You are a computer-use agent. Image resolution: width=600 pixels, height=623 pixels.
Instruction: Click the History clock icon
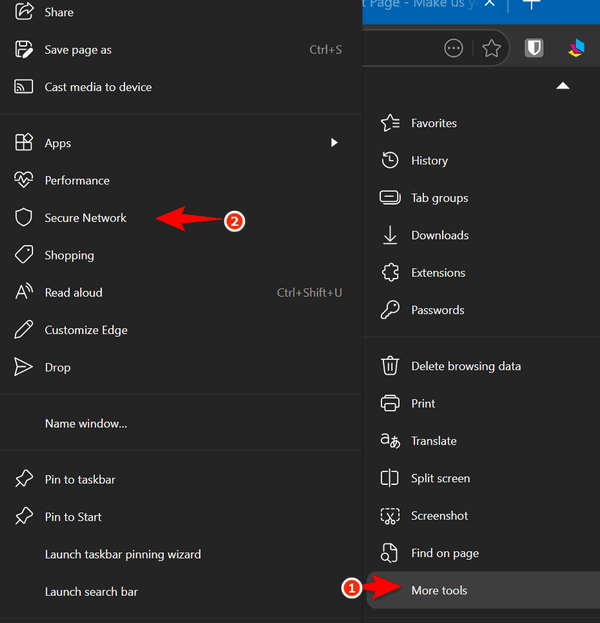coord(390,160)
